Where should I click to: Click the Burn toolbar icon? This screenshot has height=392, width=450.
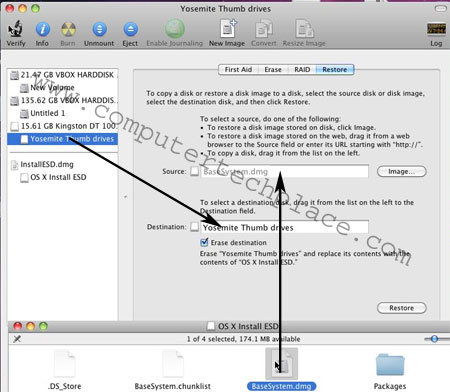point(68,29)
